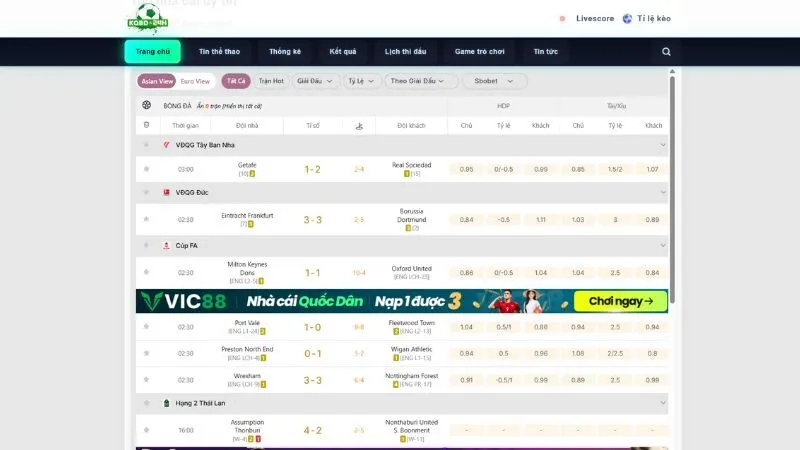
Task: Select the Trận Hot filter button
Action: tap(271, 81)
